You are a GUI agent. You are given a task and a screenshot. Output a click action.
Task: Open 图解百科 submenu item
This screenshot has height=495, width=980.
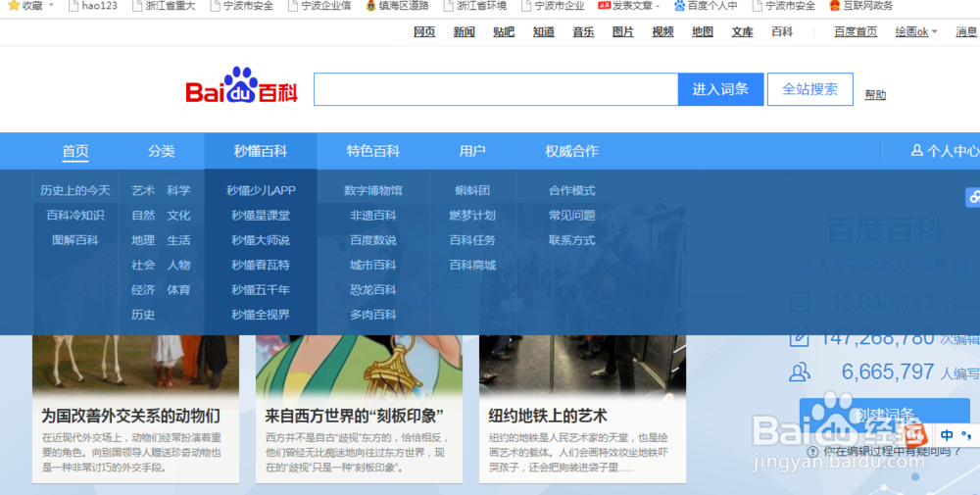pos(75,240)
